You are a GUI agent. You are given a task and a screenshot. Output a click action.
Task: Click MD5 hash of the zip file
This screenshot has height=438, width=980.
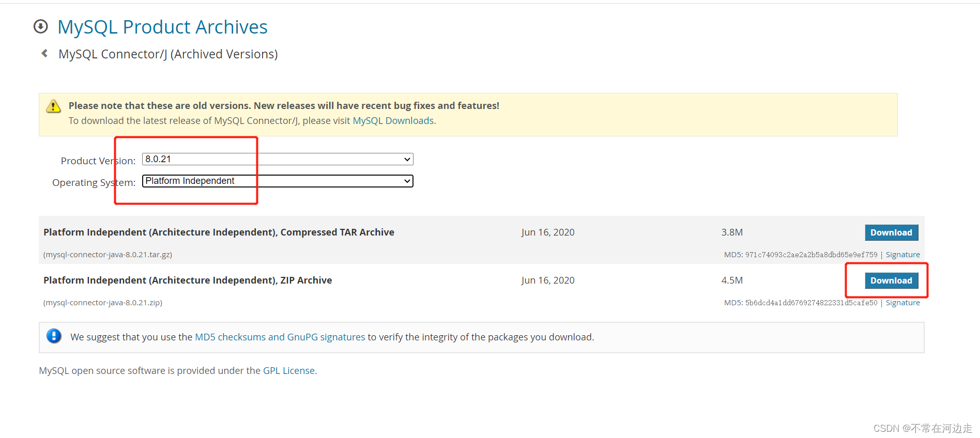click(811, 303)
